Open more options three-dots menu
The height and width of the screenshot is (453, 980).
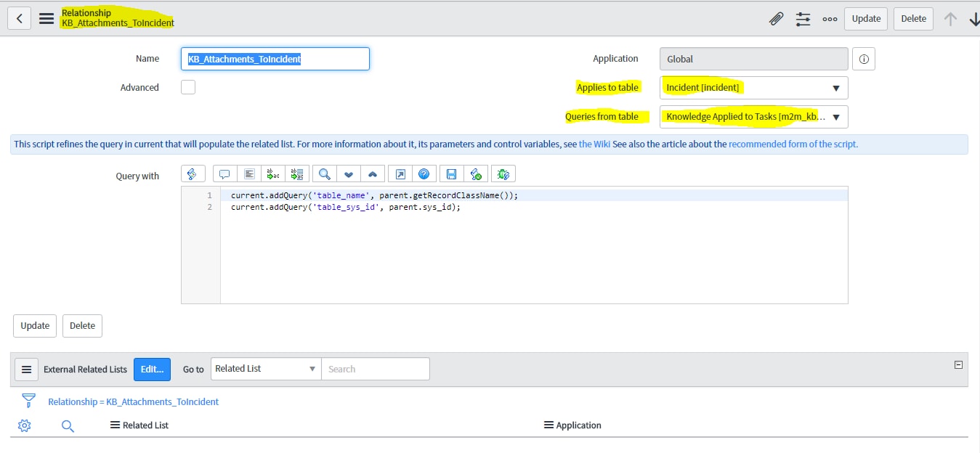coord(830,20)
